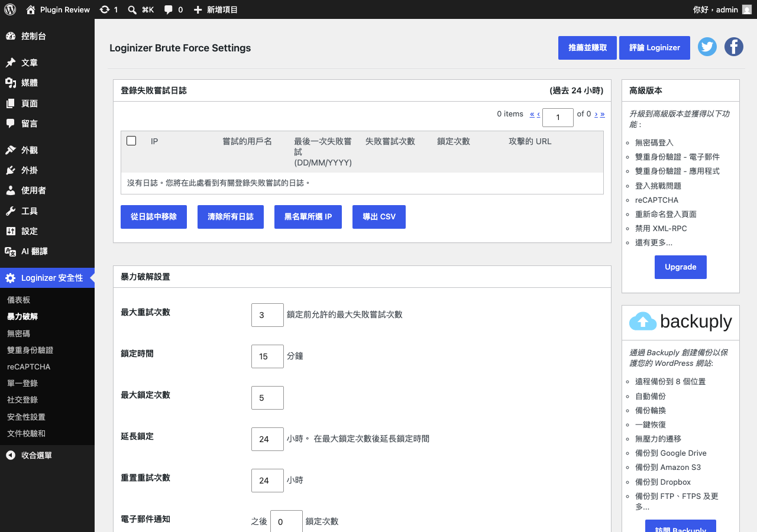757x532 pixels.
Task: Click the 清除所有日誌 button
Action: click(x=231, y=217)
